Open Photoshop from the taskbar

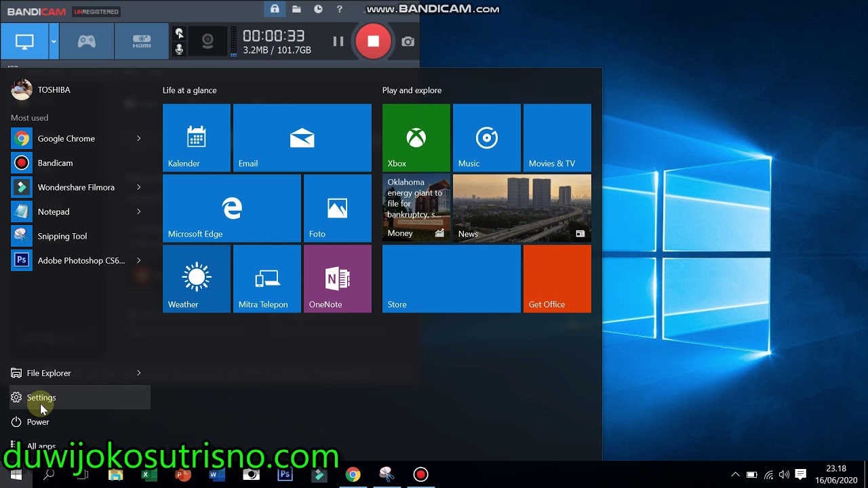(x=285, y=475)
